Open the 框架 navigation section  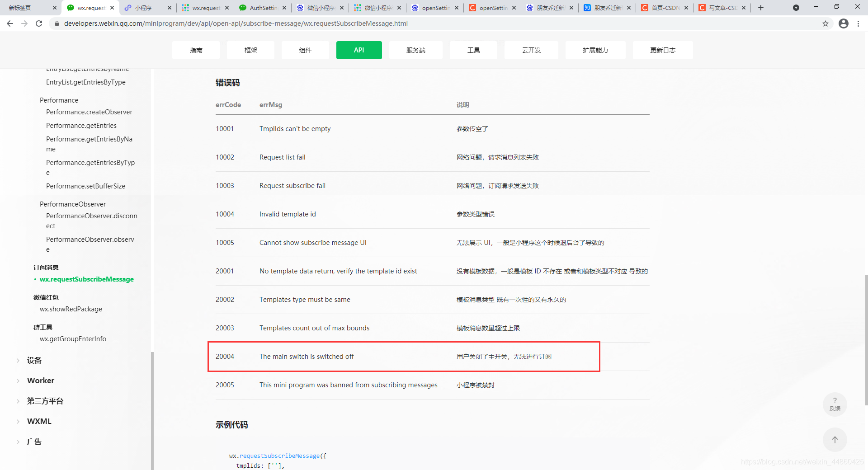250,50
